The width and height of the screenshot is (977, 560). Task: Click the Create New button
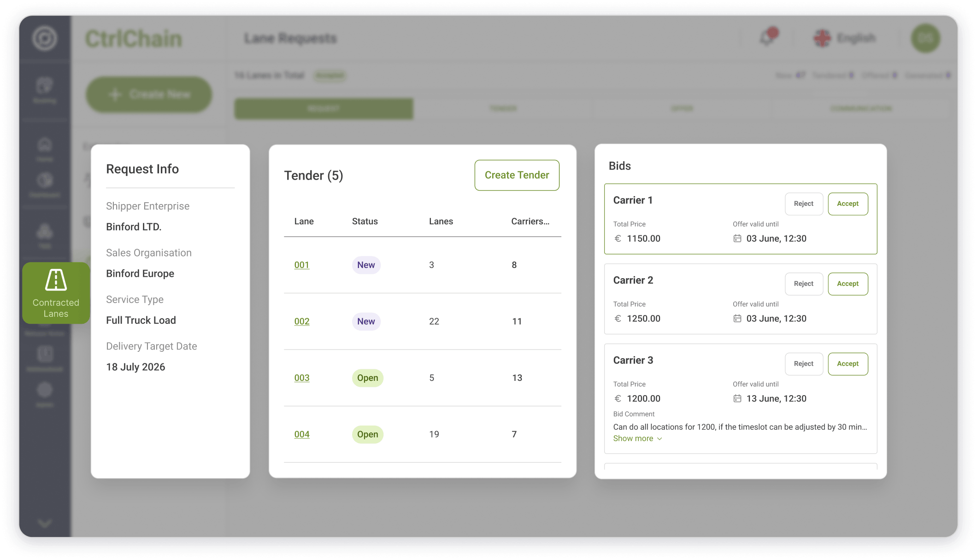(x=149, y=94)
